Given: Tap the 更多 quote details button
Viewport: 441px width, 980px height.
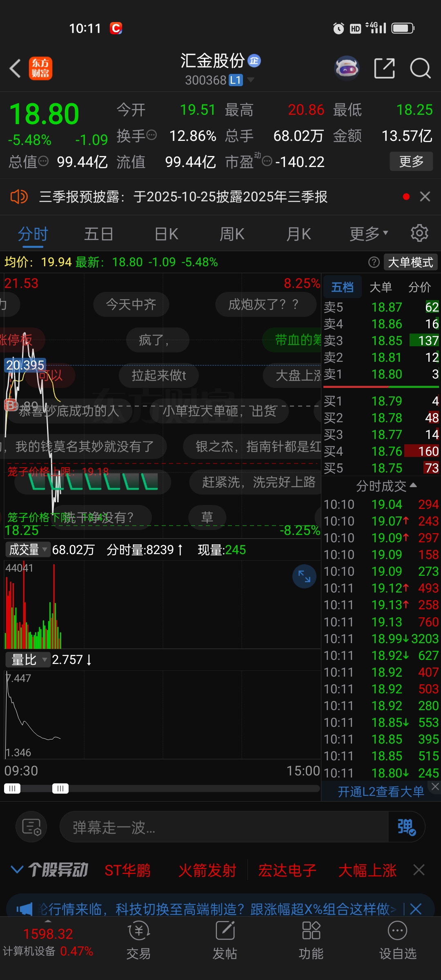Looking at the screenshot, I should pyautogui.click(x=411, y=161).
